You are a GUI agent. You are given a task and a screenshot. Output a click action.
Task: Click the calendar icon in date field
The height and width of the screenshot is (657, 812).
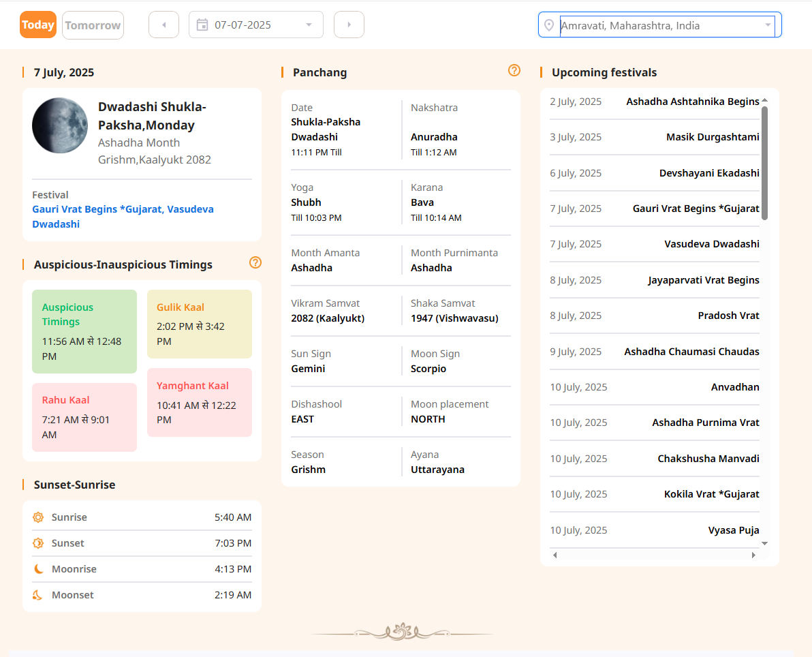coord(202,25)
